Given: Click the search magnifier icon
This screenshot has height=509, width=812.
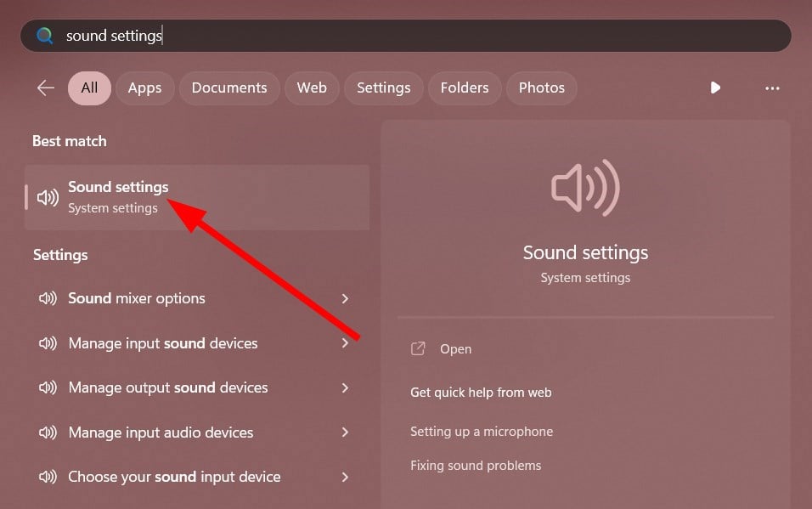Looking at the screenshot, I should [44, 36].
